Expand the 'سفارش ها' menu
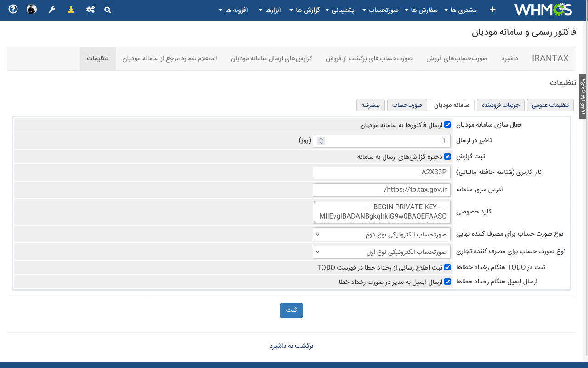The width and height of the screenshot is (588, 368). click(421, 10)
